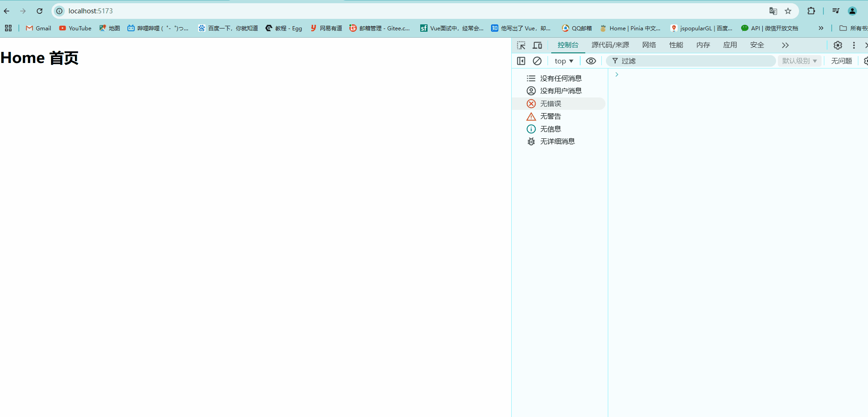The image size is (868, 417).
Task: Open the 地图 bookmark
Action: [109, 28]
